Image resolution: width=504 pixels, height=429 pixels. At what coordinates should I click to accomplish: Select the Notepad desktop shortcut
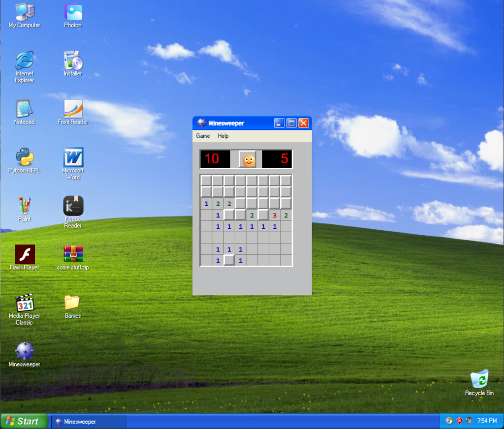tap(25, 112)
